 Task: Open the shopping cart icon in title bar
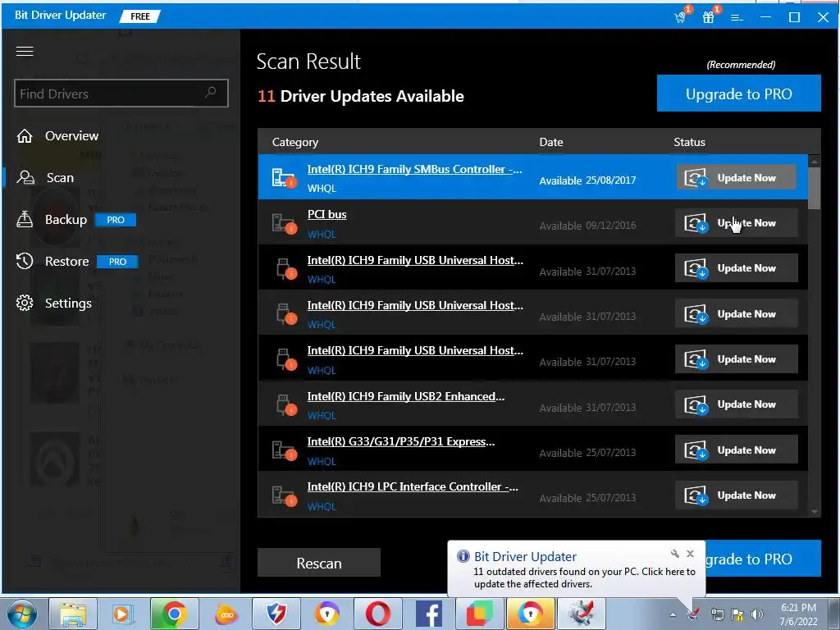[x=680, y=17]
